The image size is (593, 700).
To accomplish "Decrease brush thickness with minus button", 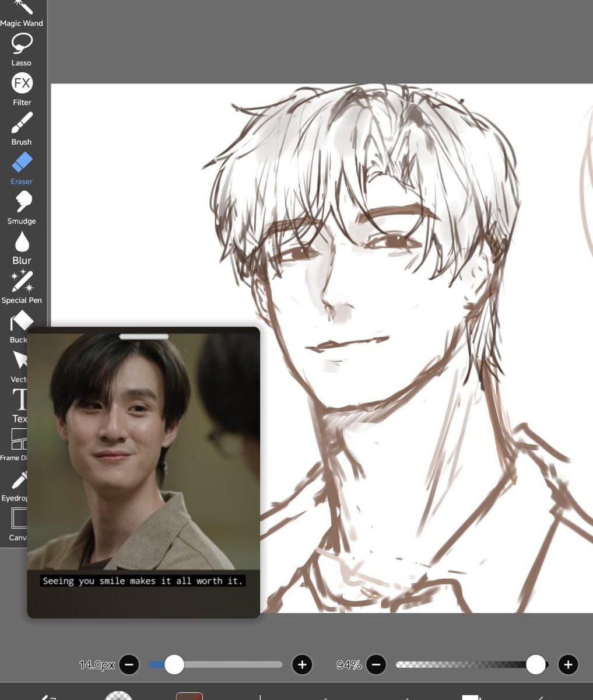I will [x=129, y=664].
